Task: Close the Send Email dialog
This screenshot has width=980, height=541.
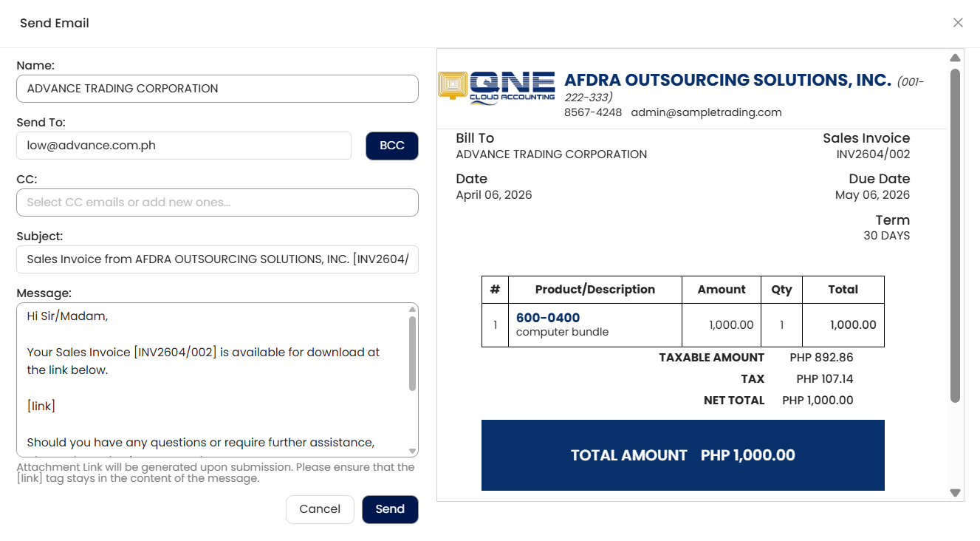Action: [x=958, y=23]
